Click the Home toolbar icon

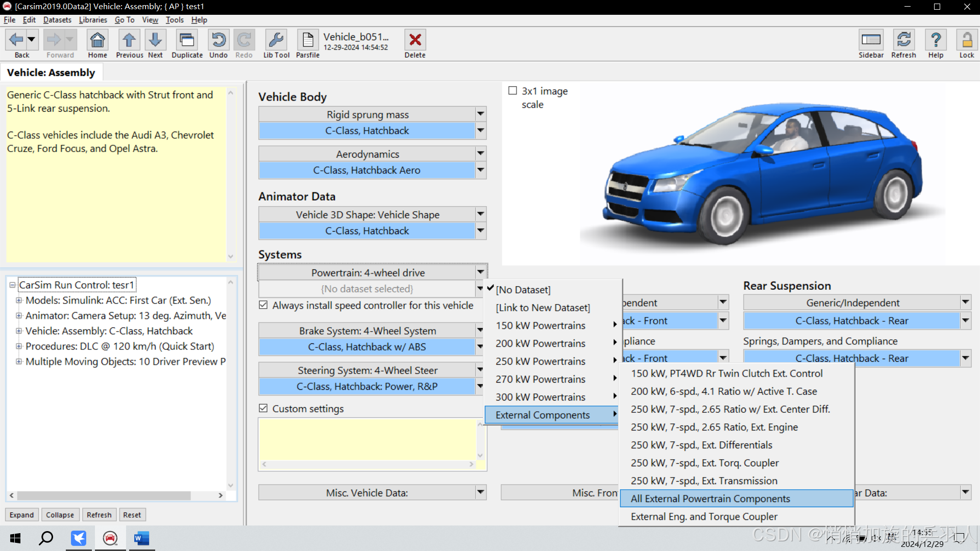(x=97, y=40)
